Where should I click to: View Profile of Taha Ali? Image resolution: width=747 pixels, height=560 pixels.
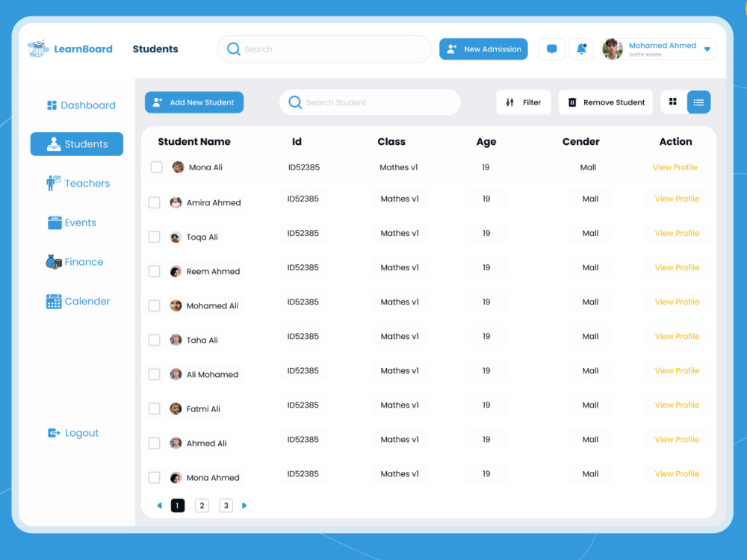(677, 336)
